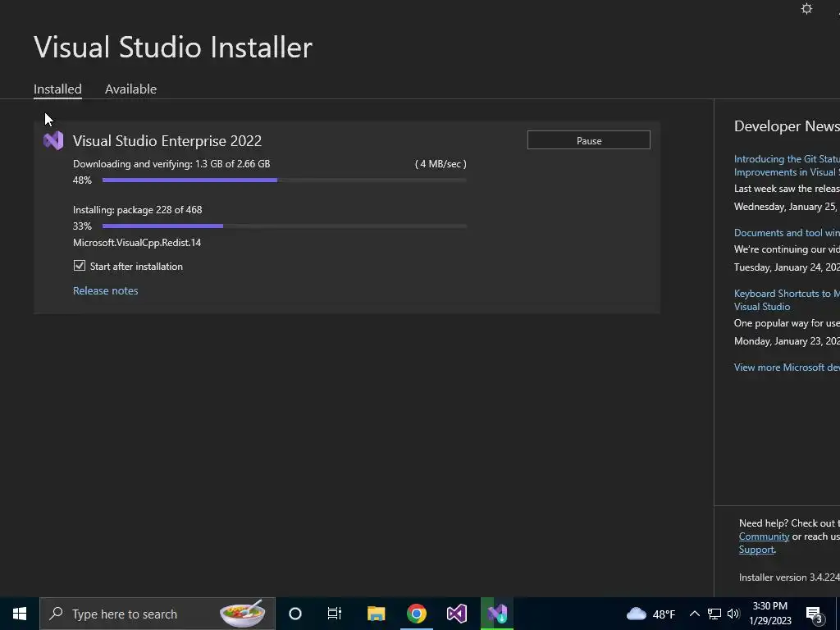Screen dimensions: 840x630
Task: Open Cortana from the taskbar circle icon
Action: (295, 614)
